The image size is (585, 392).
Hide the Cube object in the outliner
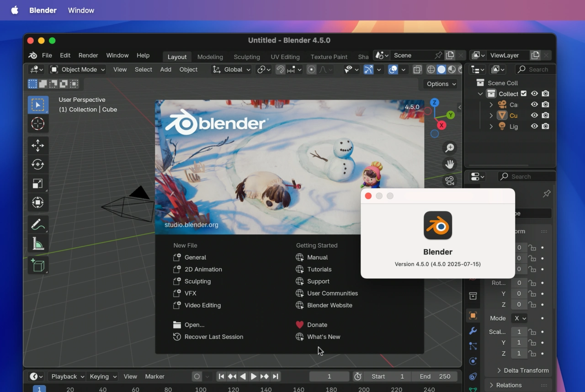(x=535, y=115)
